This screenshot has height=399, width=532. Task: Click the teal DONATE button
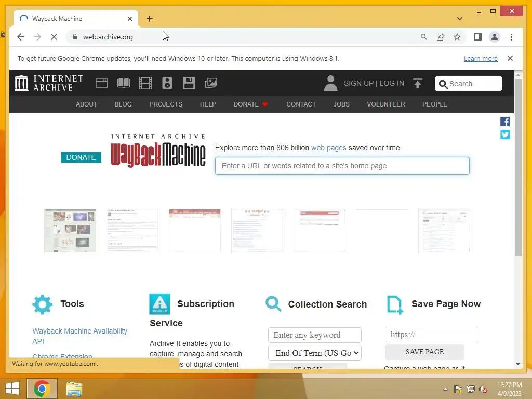coord(81,157)
